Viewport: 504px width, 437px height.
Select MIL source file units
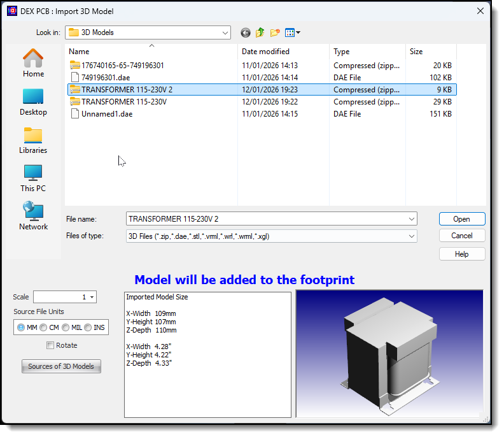[66, 327]
